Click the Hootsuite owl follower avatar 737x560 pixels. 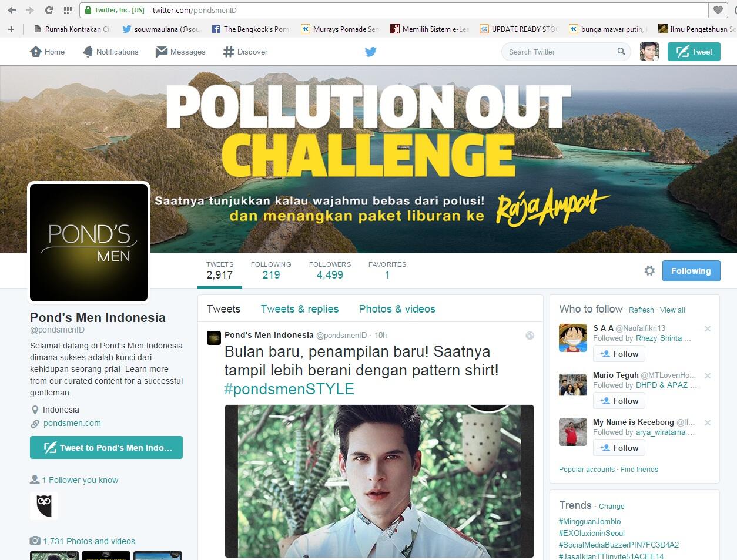click(44, 505)
